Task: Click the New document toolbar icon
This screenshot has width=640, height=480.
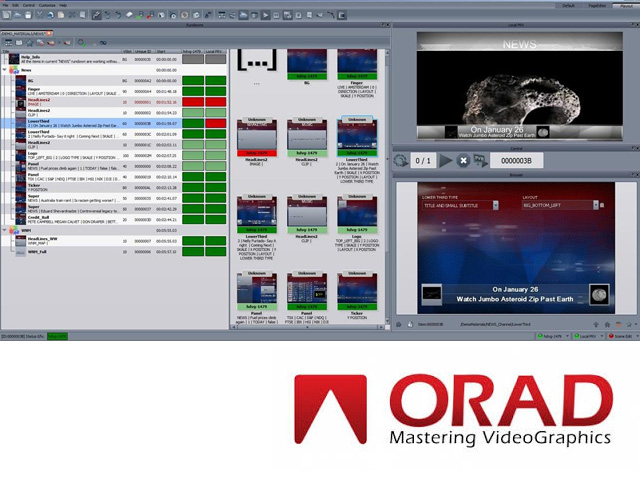Action: (x=7, y=16)
